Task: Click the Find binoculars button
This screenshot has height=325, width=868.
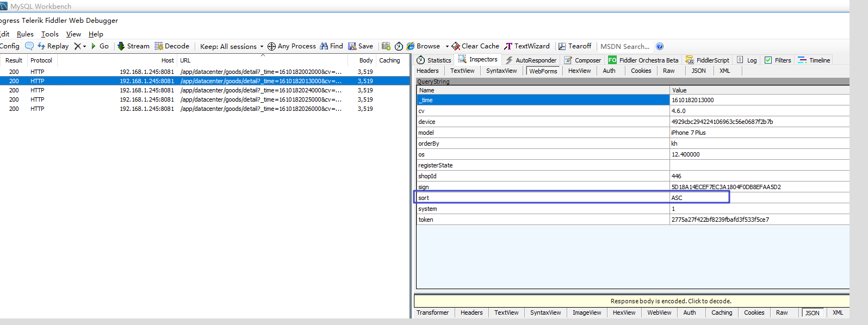Action: pyautogui.click(x=331, y=46)
